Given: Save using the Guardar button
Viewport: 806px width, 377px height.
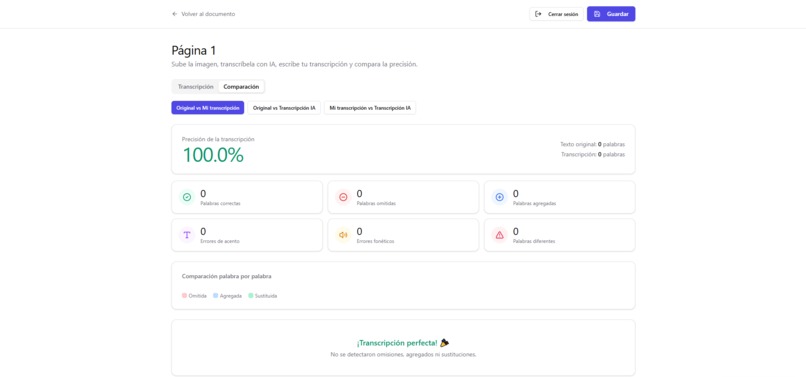Looking at the screenshot, I should (611, 14).
